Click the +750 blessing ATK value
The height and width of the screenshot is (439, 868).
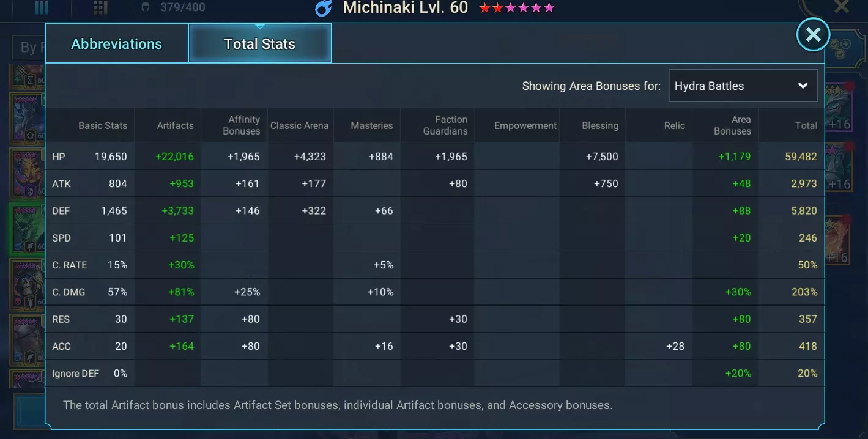click(606, 183)
